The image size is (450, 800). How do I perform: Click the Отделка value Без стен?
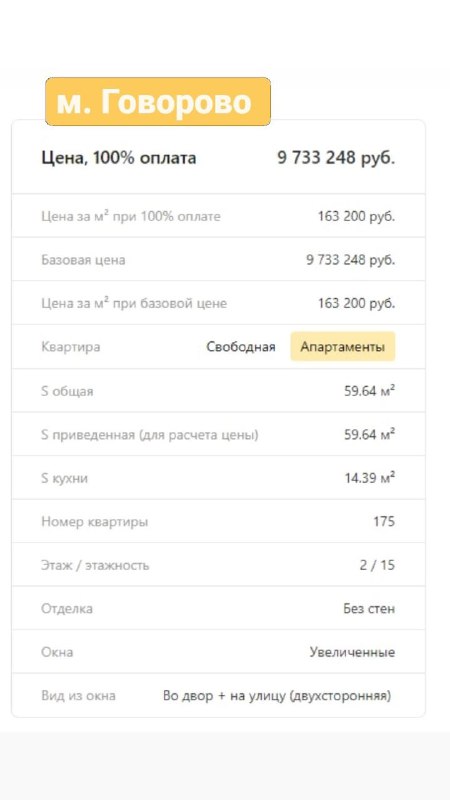tap(369, 609)
